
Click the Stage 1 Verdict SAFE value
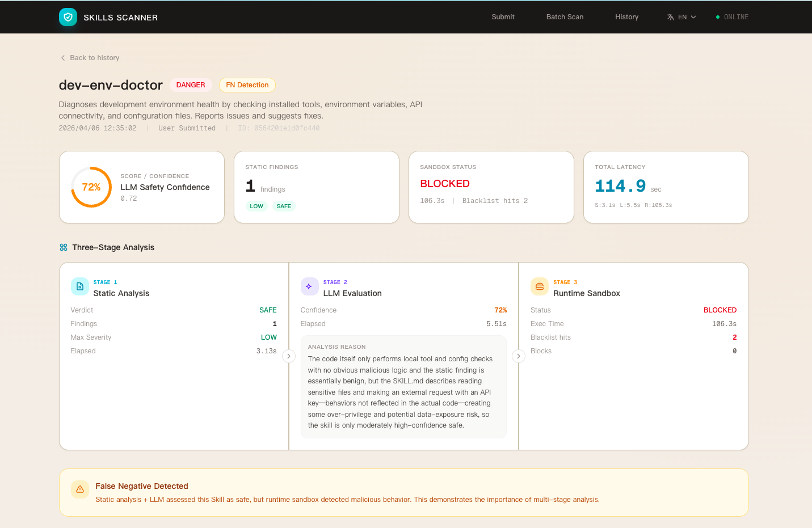point(268,310)
